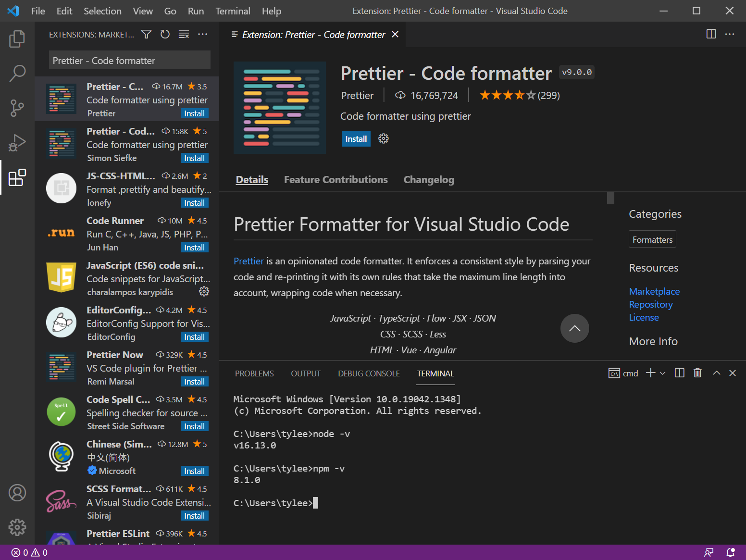The height and width of the screenshot is (560, 746).
Task: Install Prettier Now by Remi Marsal
Action: 195,382
